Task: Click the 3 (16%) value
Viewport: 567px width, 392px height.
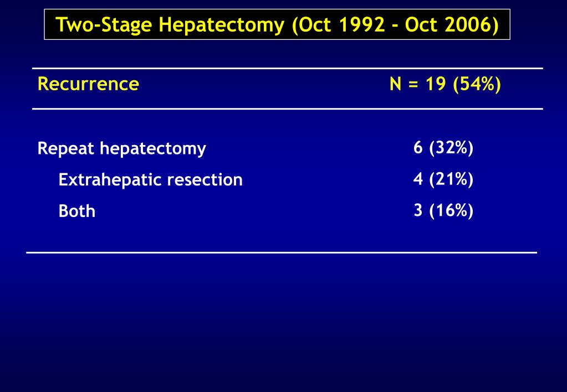Action: pos(443,210)
